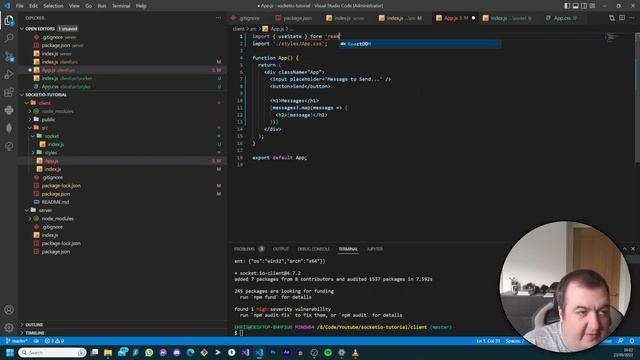
Task: Open the Python extension view icon
Action: pos(9,110)
